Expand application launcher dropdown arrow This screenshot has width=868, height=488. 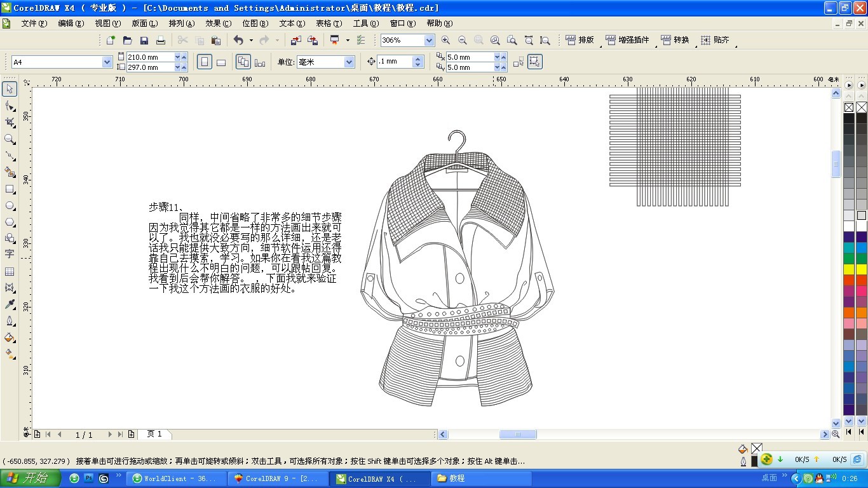[x=348, y=40]
